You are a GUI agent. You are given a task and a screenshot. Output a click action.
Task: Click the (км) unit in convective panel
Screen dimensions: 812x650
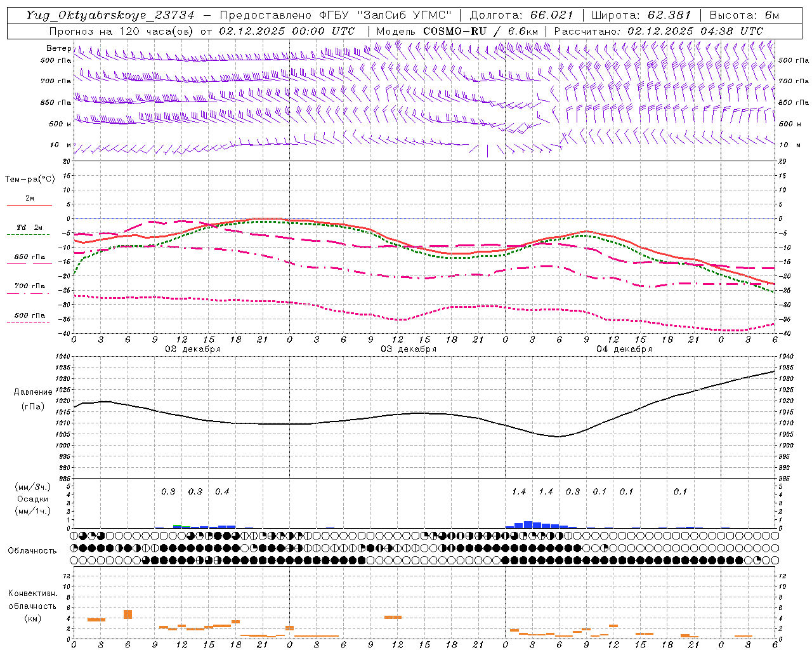coord(32,618)
